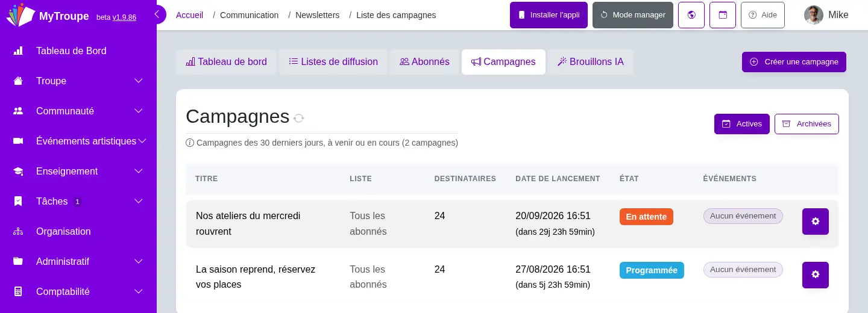This screenshot has height=313, width=868.
Task: Expand the Enseignement menu chevron
Action: click(138, 172)
